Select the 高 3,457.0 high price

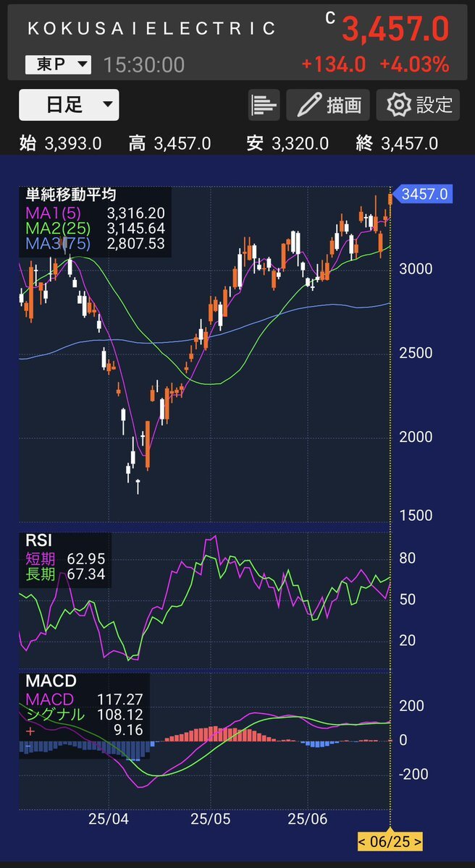pos(169,143)
